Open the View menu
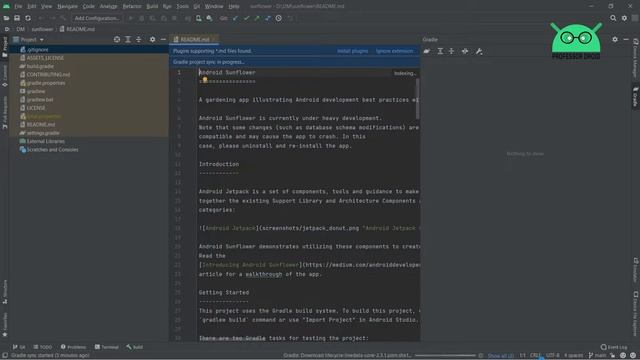The height and width of the screenshot is (360, 640). tap(47, 6)
